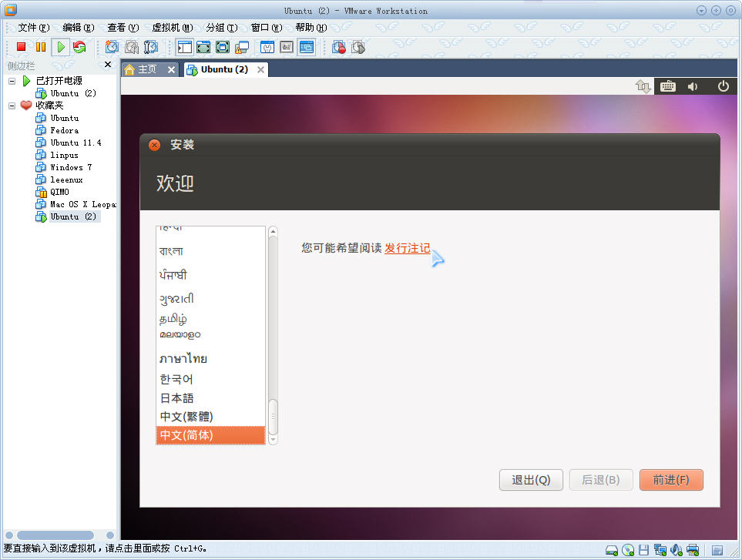Open snapshot manager with wrench clock icon
The height and width of the screenshot is (560, 742).
coord(151,47)
